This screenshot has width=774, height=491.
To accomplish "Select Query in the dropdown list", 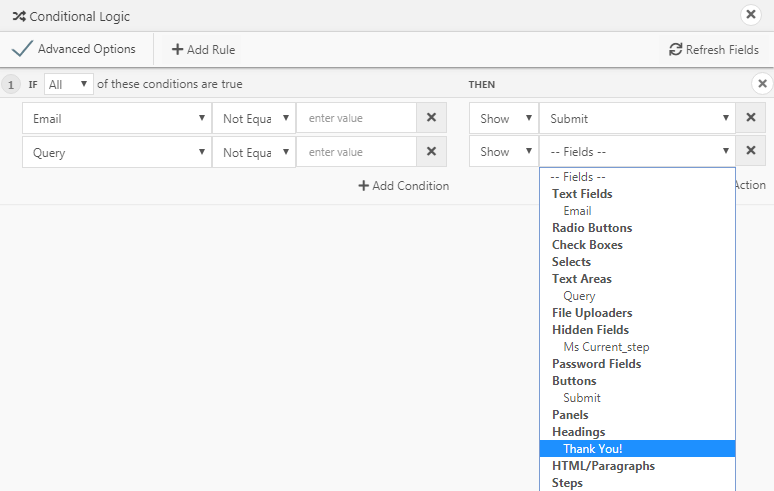I will pyautogui.click(x=637, y=296).
